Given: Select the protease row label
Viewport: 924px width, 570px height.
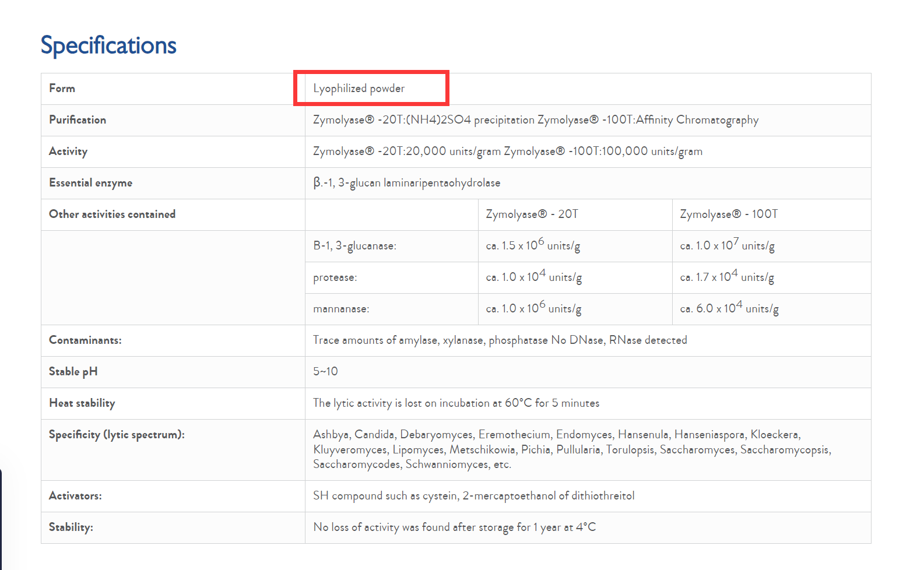Looking at the screenshot, I should (x=335, y=277).
